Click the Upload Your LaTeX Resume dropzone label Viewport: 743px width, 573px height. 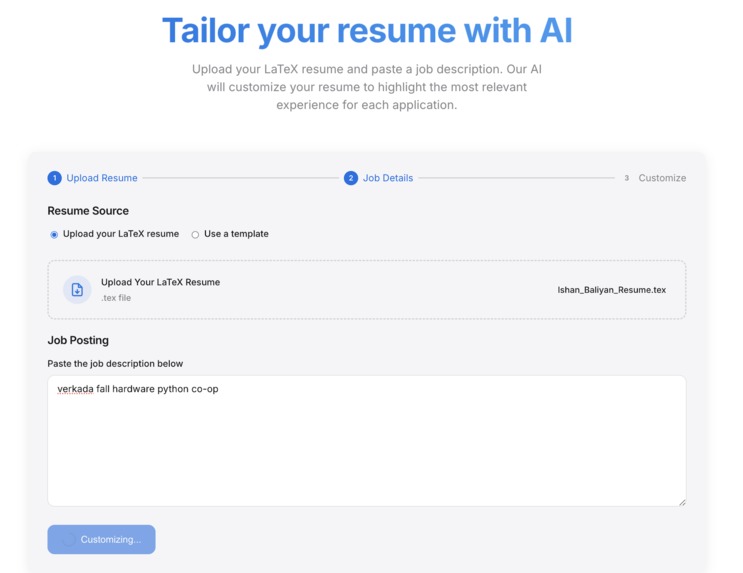point(160,282)
